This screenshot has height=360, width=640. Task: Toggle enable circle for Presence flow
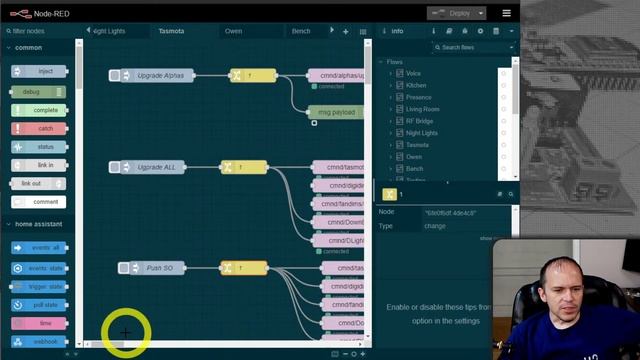pos(503,97)
